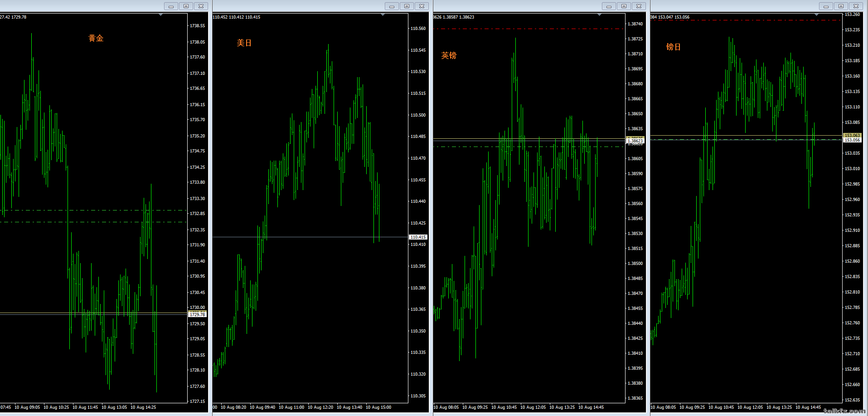Viewport: 868px width, 416px height.
Task: Click the 153.056 bid price tag
Action: click(x=852, y=140)
